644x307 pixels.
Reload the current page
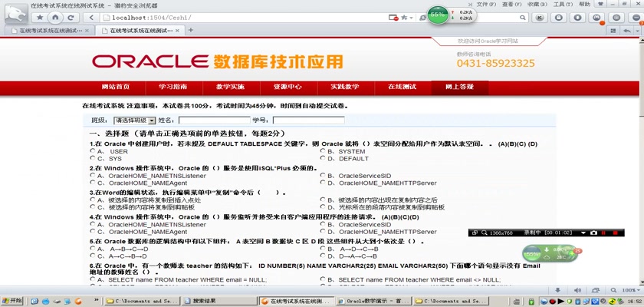pos(71,18)
